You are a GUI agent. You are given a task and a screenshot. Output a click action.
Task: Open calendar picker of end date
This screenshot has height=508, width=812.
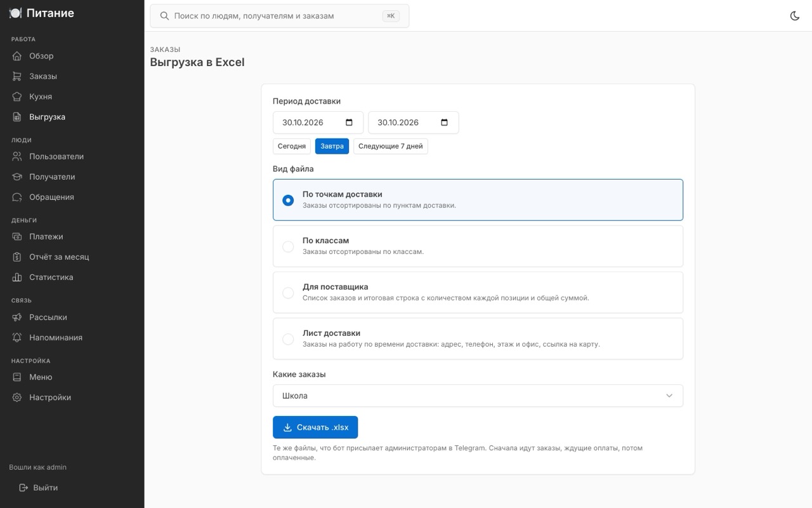point(444,123)
